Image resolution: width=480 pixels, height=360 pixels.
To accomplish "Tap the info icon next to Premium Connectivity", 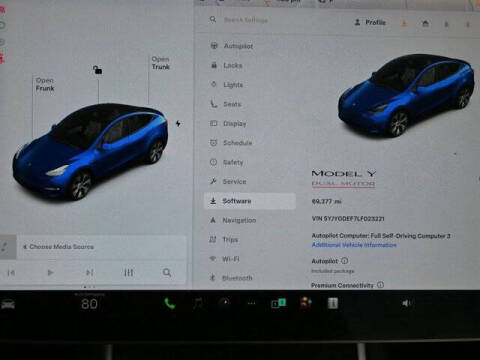I will pyautogui.click(x=380, y=285).
